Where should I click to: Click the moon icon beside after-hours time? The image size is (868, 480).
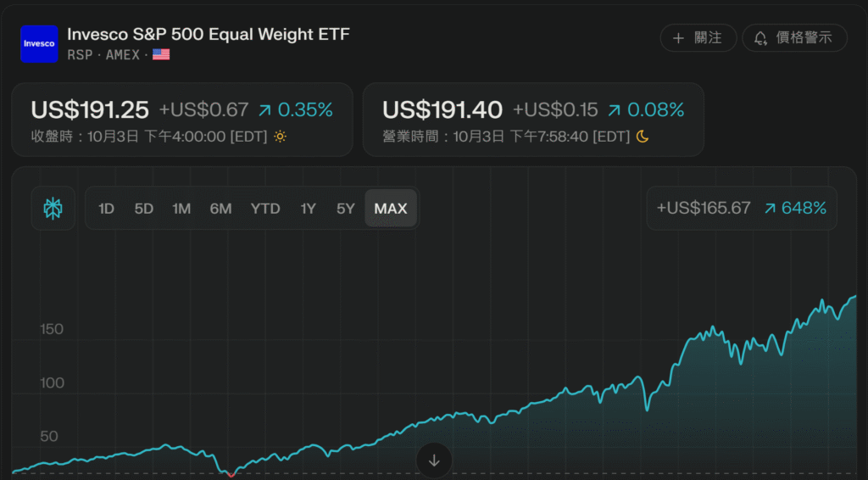643,136
